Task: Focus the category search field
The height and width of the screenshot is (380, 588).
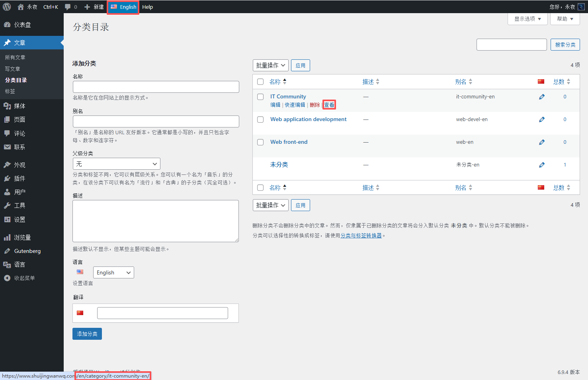Action: point(512,45)
